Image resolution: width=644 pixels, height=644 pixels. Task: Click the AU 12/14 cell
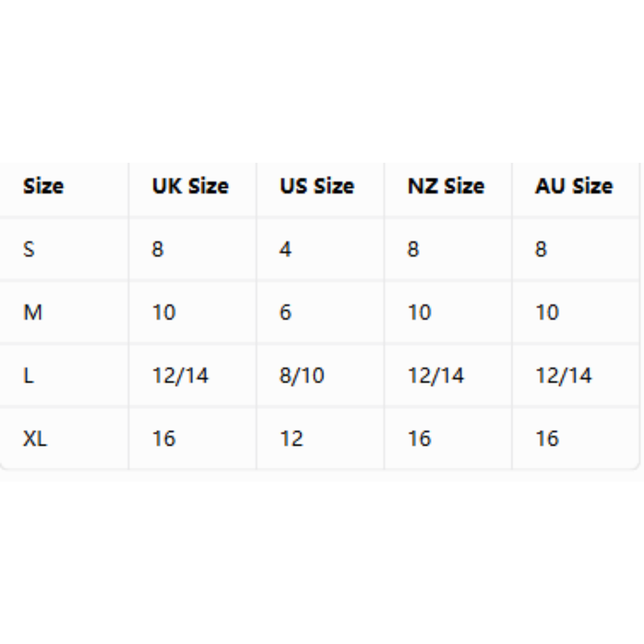coord(564,376)
